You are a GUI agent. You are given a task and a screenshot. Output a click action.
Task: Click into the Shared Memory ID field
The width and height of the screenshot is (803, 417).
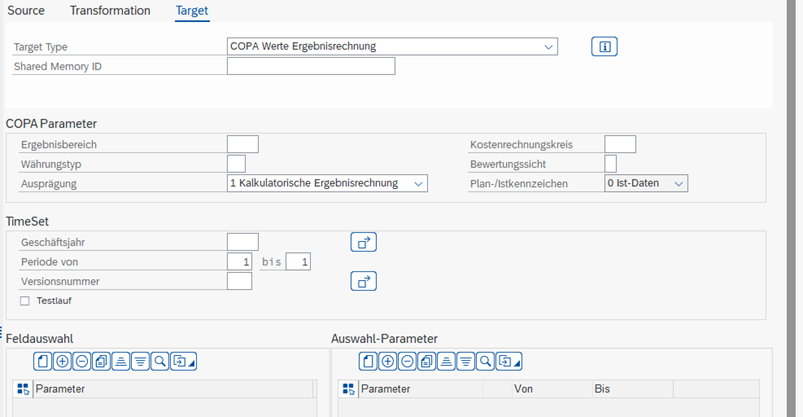(x=311, y=66)
